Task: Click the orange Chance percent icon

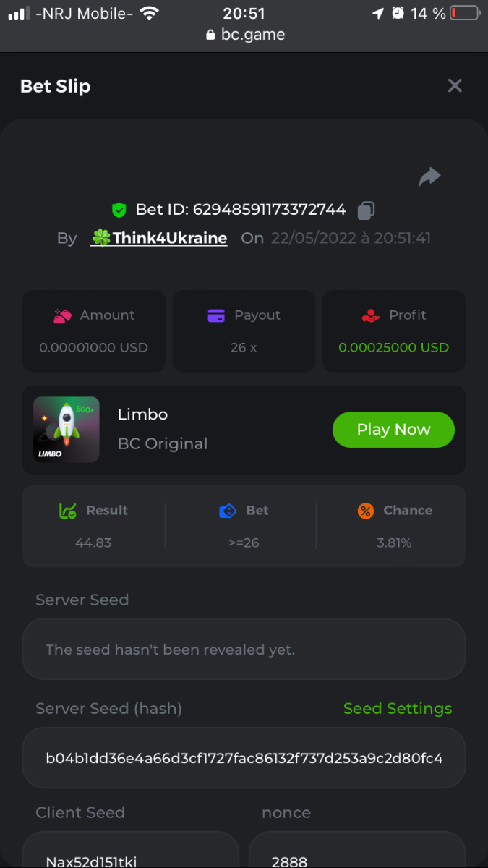Action: point(366,511)
